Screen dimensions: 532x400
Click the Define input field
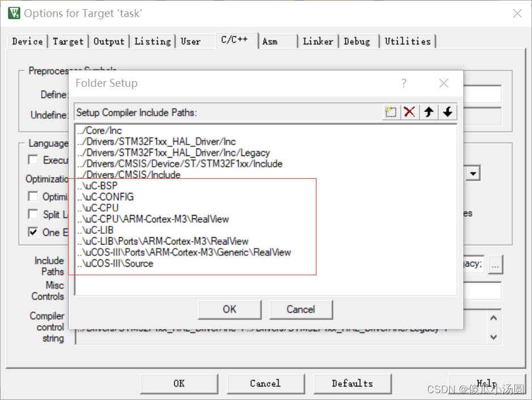click(x=482, y=94)
